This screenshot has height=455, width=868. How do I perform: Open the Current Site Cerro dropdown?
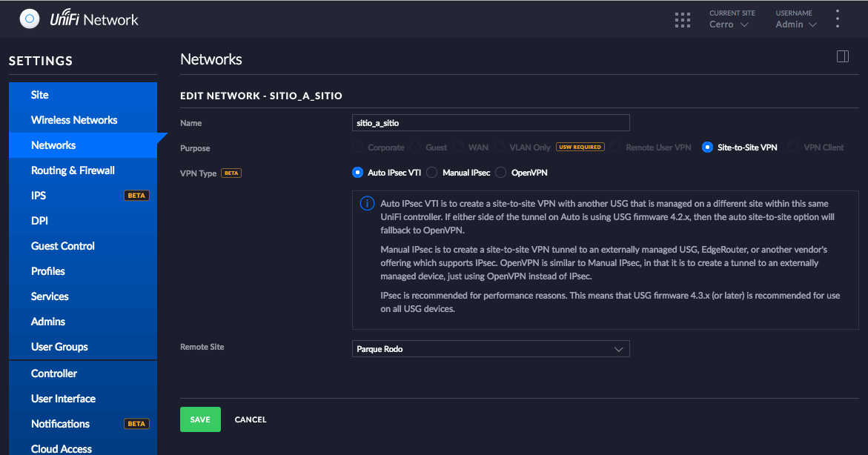pyautogui.click(x=729, y=24)
